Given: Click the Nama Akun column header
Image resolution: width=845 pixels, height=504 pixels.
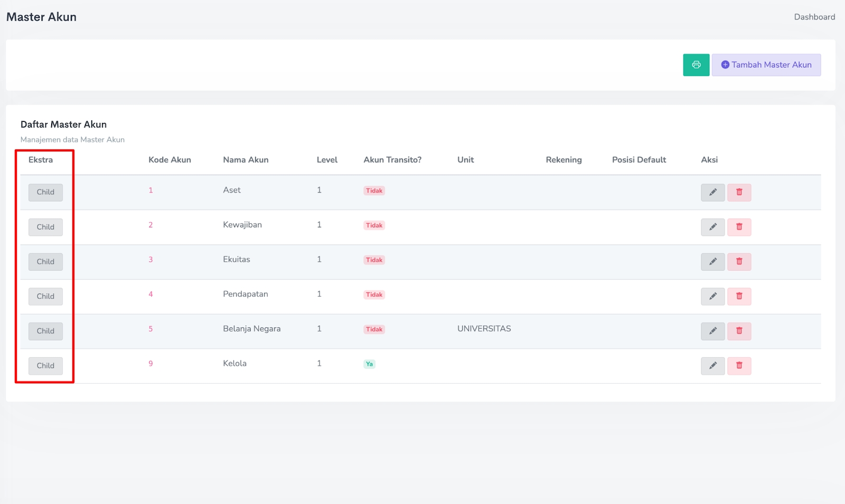Looking at the screenshot, I should [246, 160].
